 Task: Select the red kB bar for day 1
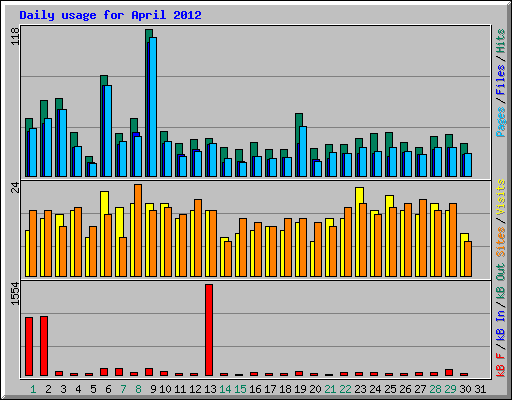[x=29, y=347]
